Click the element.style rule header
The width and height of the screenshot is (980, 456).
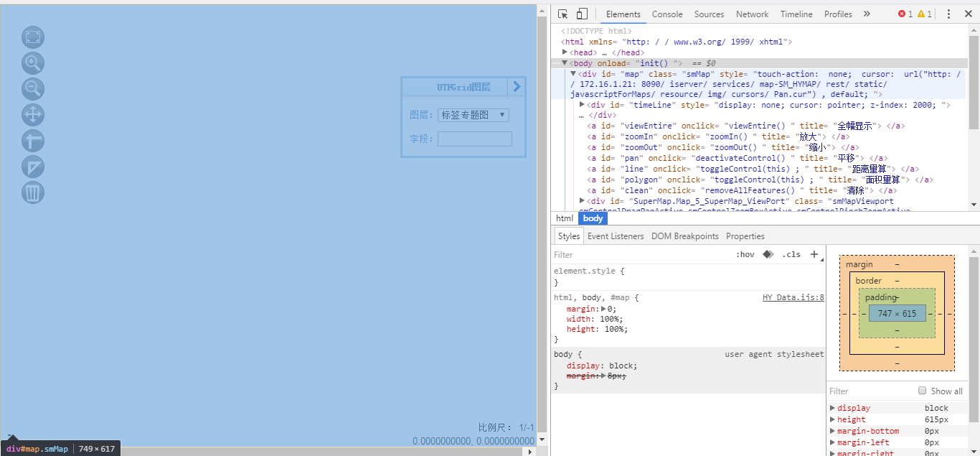point(589,271)
